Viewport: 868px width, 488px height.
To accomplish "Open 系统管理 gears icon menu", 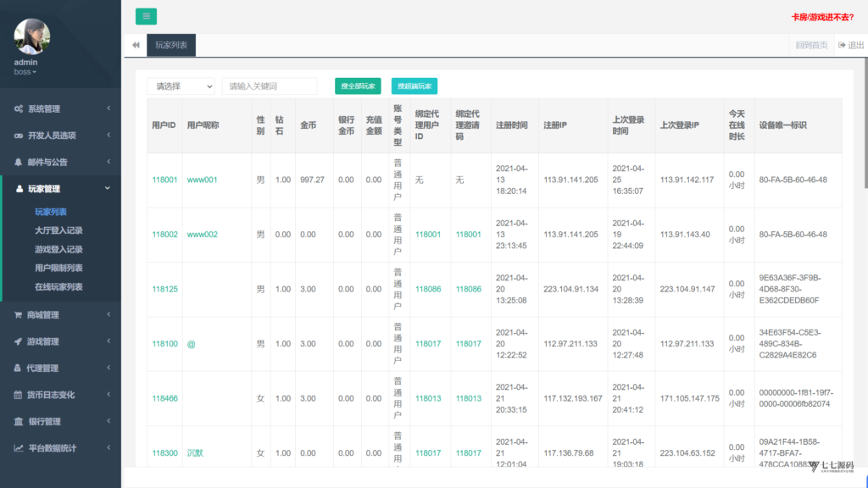I will [19, 109].
